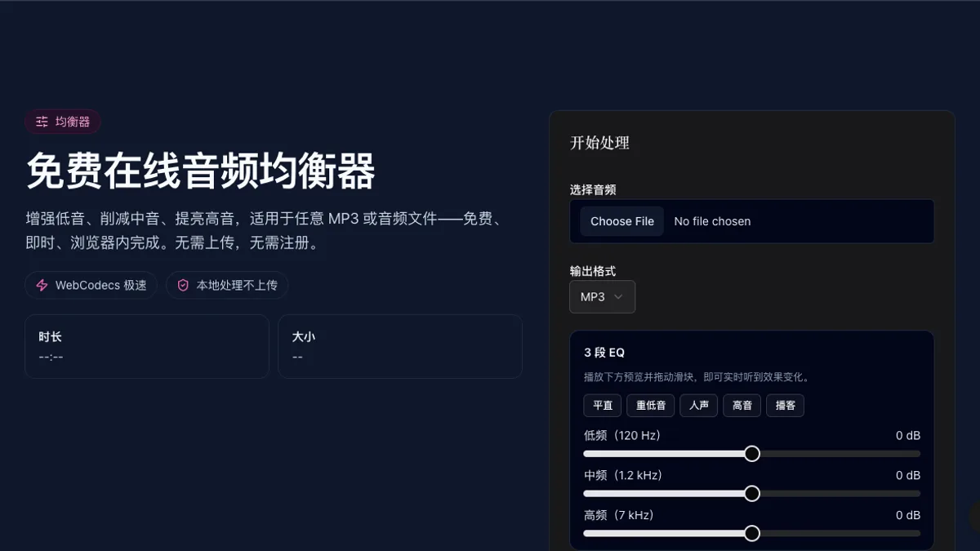Apply the 高音 EQ preset
The width and height of the screenshot is (980, 551).
coord(742,406)
